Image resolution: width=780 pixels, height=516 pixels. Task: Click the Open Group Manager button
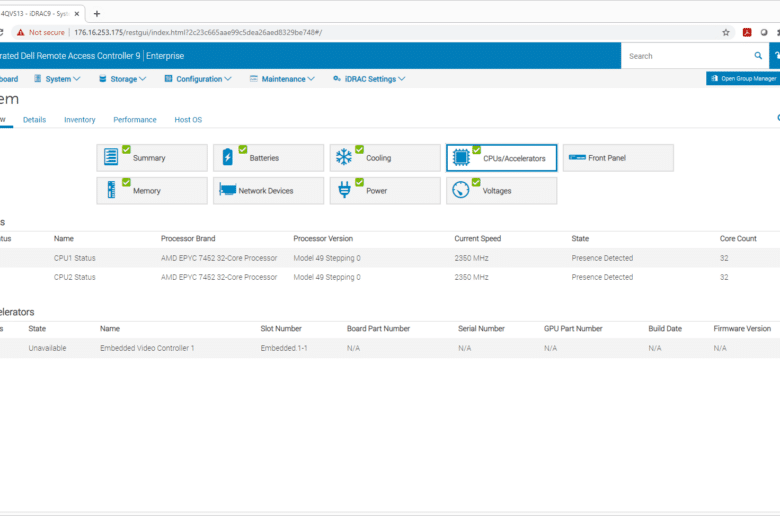pyautogui.click(x=743, y=78)
